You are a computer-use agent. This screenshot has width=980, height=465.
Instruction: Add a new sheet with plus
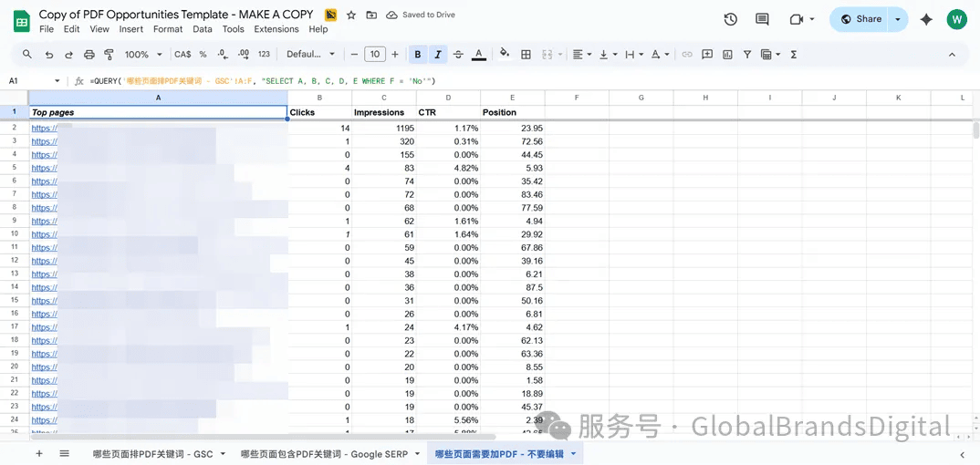click(x=38, y=454)
